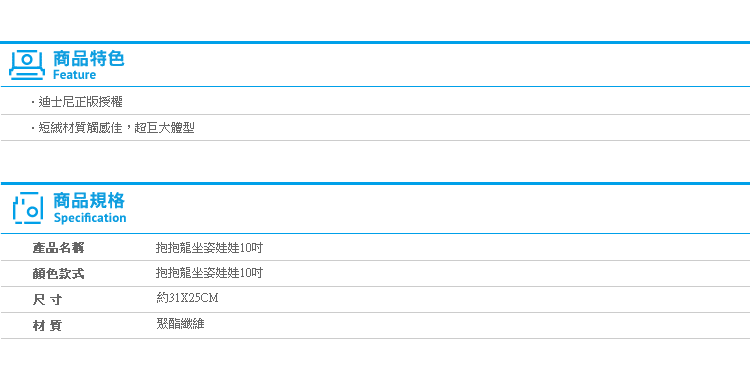
Task: Click the 顏色款式 row label
Action: [58, 274]
